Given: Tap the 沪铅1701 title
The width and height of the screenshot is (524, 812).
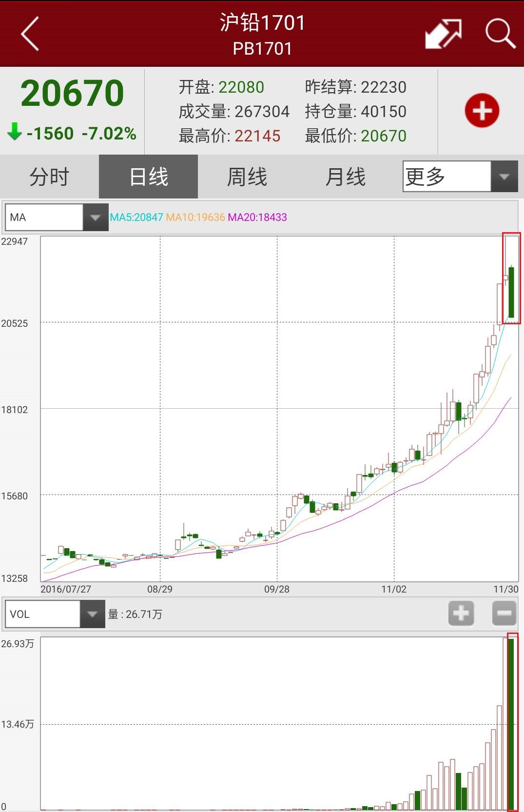Looking at the screenshot, I should coord(262,22).
